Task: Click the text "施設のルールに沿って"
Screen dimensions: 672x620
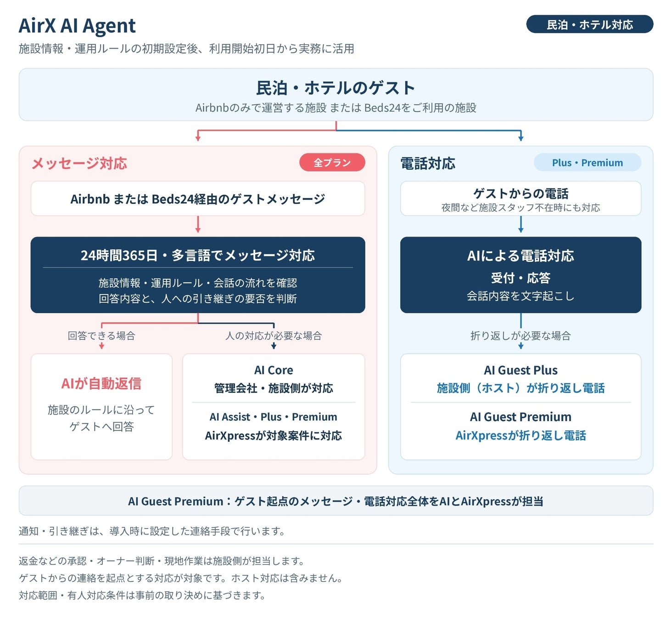Action: [x=101, y=410]
